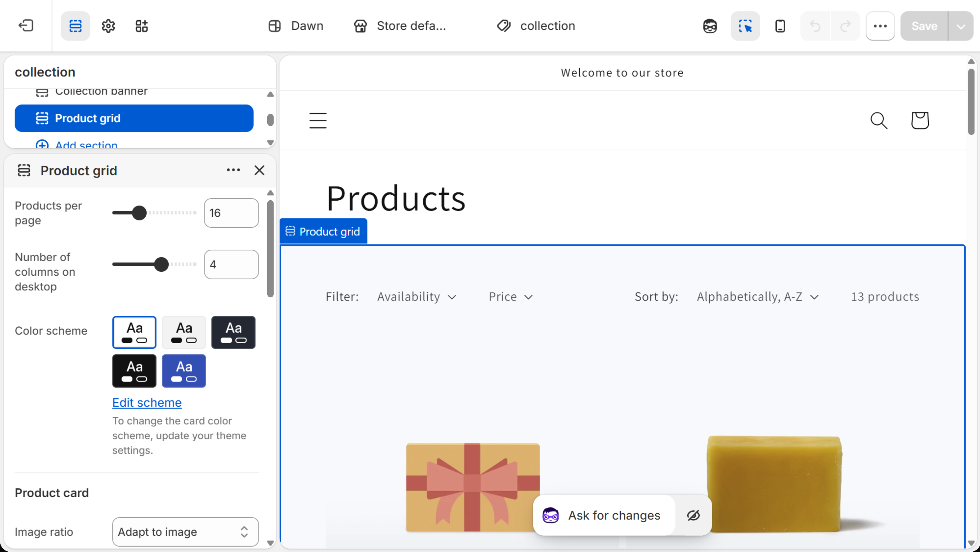The image size is (980, 552).
Task: Click the Ask for changes button
Action: 604,515
